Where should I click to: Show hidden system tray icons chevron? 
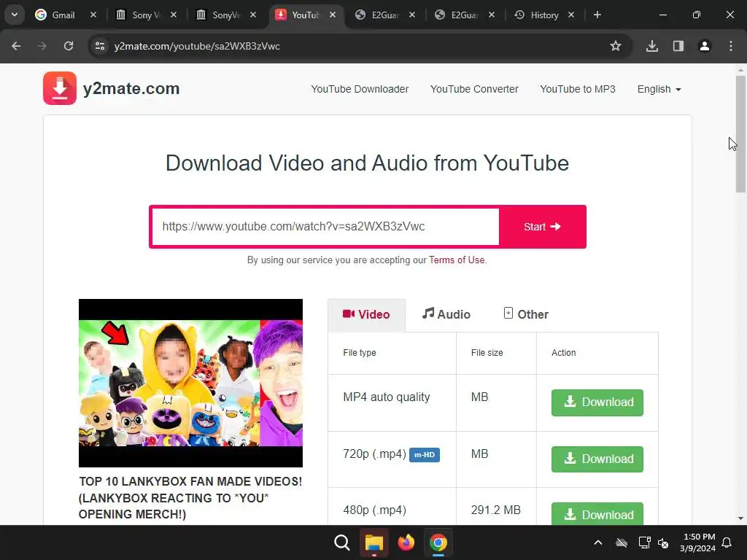[598, 542]
